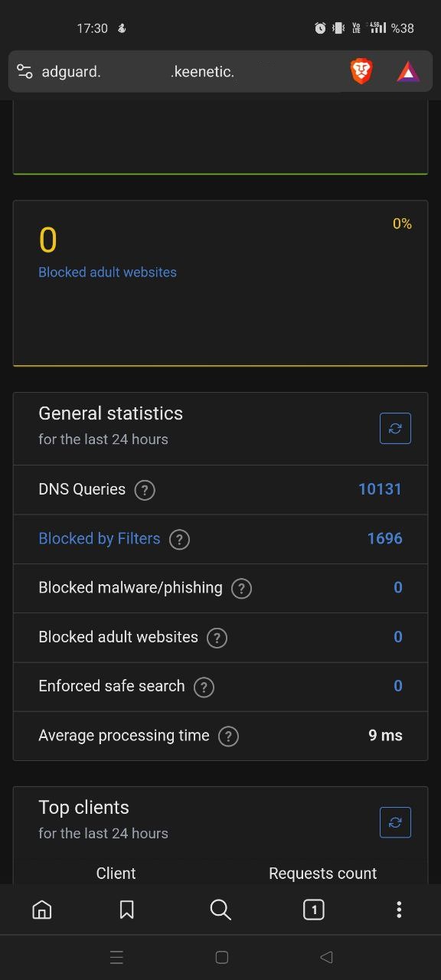Open Blocked adult websites card link
Screen dimensions: 441x980
(x=107, y=273)
